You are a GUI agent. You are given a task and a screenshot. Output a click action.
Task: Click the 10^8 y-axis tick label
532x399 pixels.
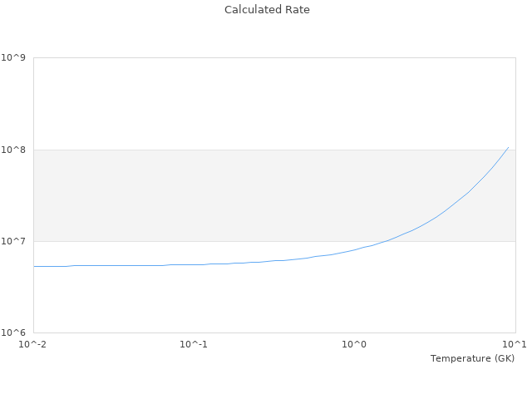click(15, 150)
